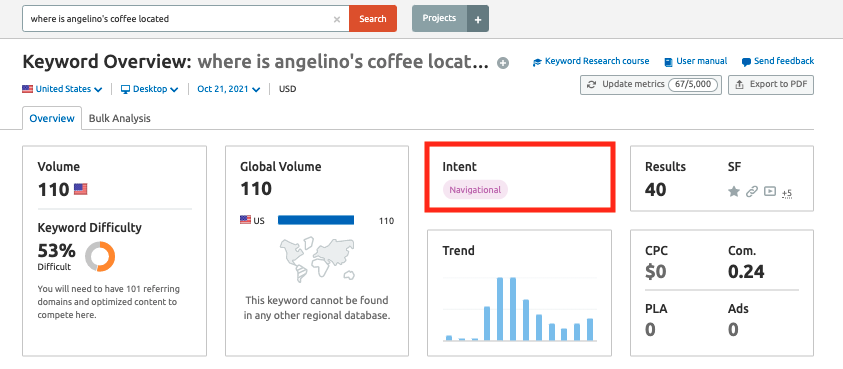Click the orange Search button

click(373, 19)
